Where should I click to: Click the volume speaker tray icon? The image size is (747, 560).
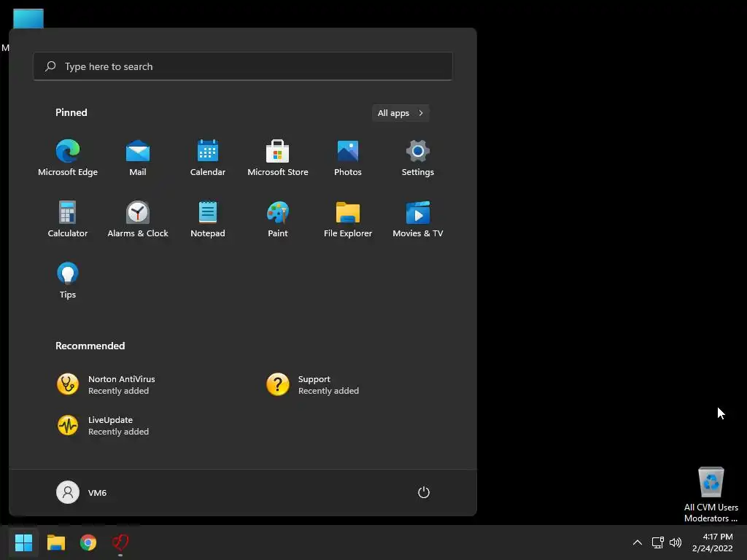676,542
